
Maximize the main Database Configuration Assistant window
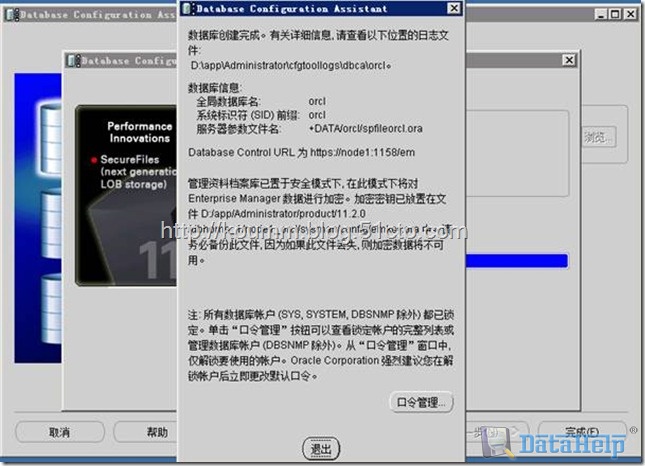615,14
